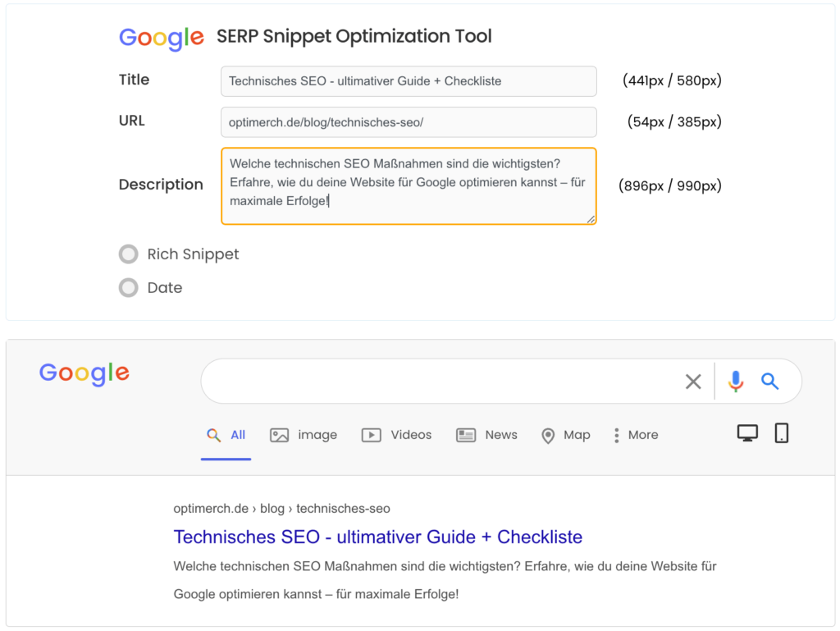The height and width of the screenshot is (631, 840).
Task: Click the three-dot More icon
Action: pos(617,436)
